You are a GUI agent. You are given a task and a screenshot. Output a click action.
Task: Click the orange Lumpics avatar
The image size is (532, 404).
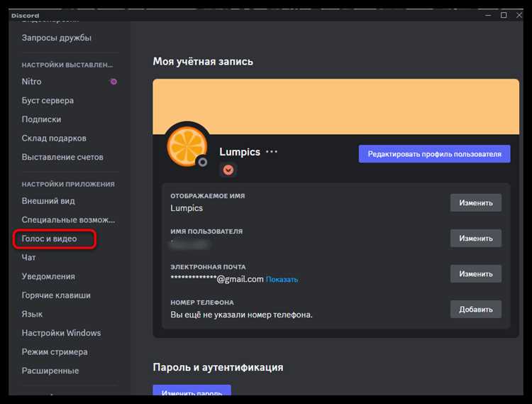tap(187, 146)
